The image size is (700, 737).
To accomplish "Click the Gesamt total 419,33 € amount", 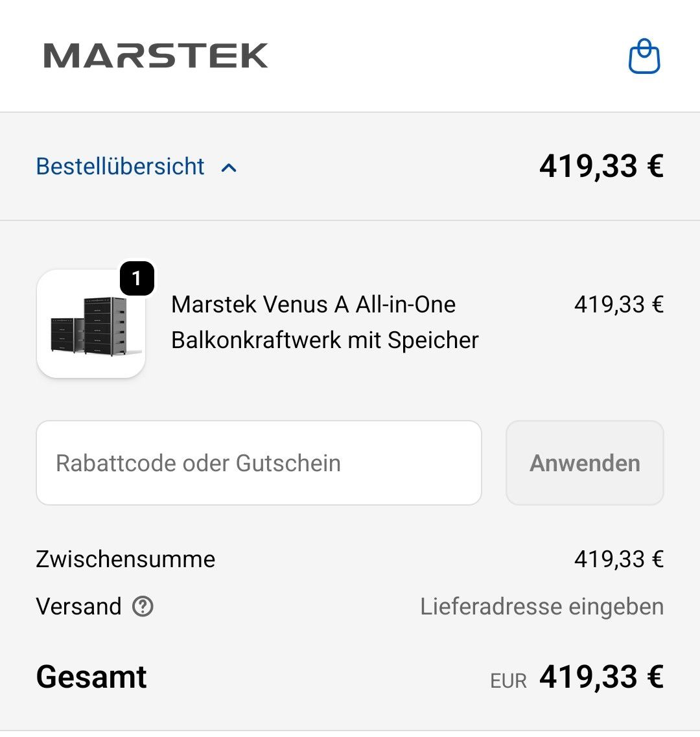I will [601, 677].
